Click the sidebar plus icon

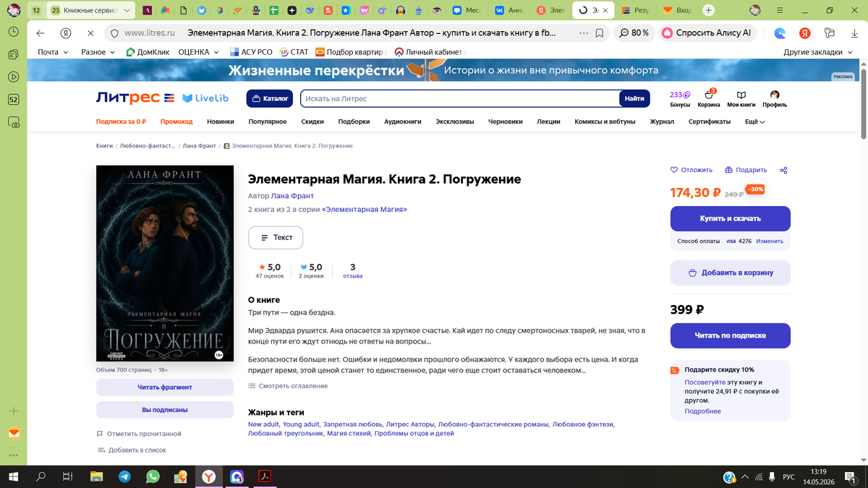[14, 411]
